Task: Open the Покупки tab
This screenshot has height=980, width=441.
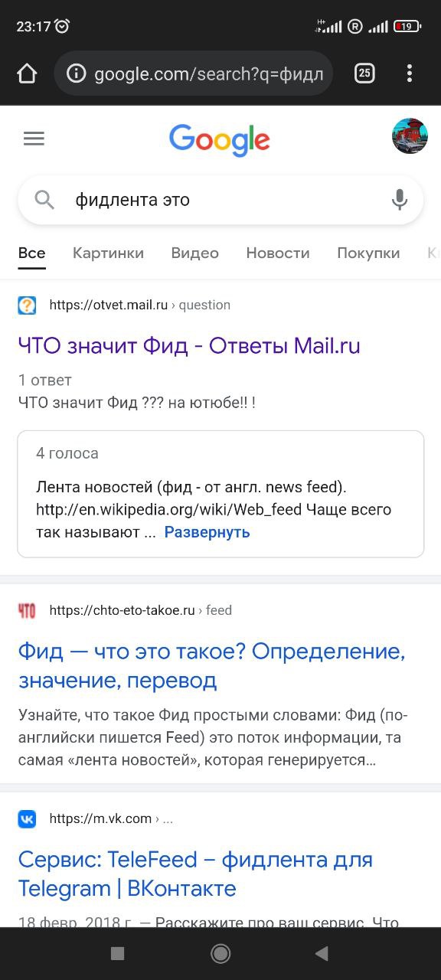Action: pyautogui.click(x=368, y=253)
